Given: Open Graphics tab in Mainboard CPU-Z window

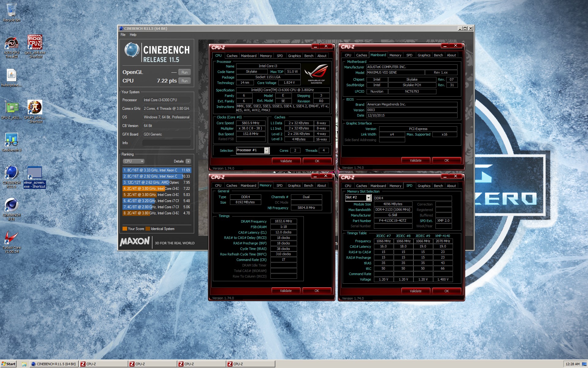Looking at the screenshot, I should coord(424,55).
